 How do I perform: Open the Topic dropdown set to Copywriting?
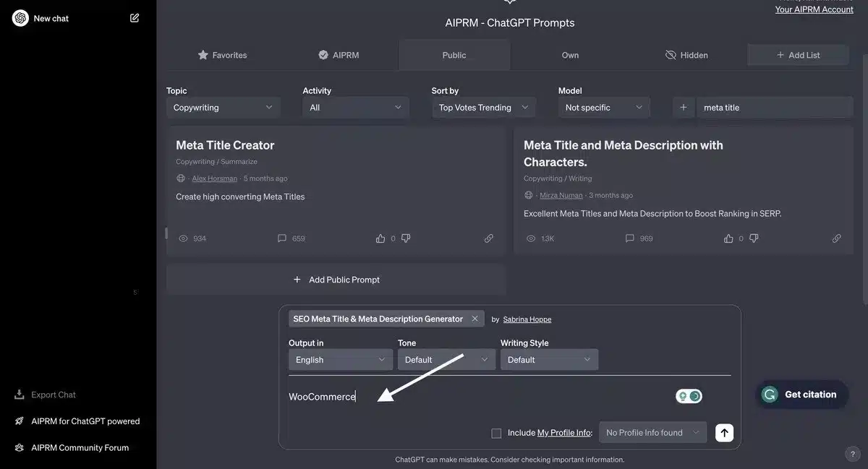pos(224,108)
